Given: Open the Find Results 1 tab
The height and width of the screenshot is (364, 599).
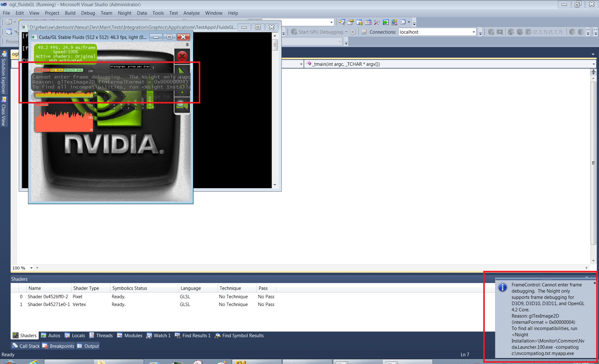Looking at the screenshot, I should [193, 335].
